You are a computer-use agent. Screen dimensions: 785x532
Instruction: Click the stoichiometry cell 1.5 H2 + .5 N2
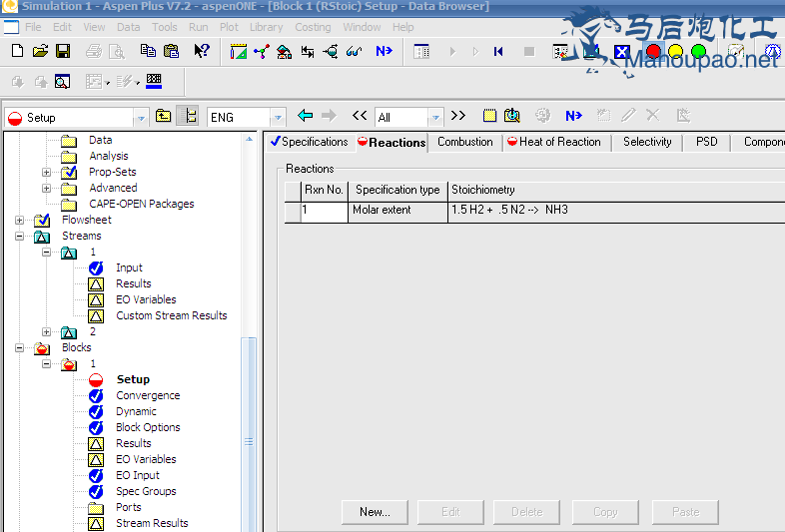(616, 212)
